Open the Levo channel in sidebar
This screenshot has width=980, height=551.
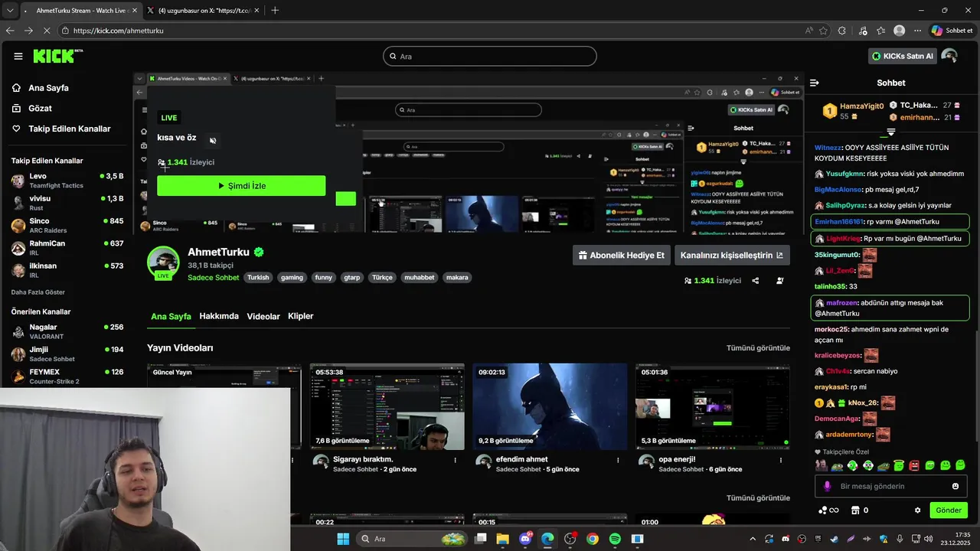[x=67, y=181]
